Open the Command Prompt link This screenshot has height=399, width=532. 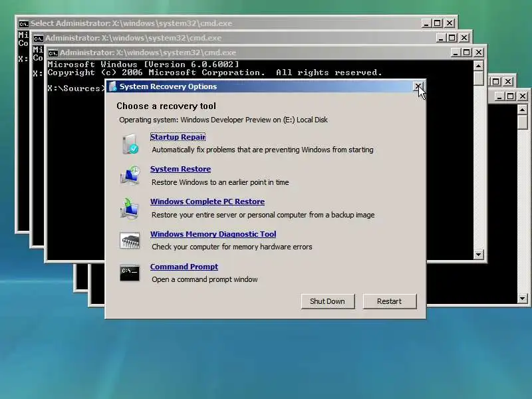184,267
